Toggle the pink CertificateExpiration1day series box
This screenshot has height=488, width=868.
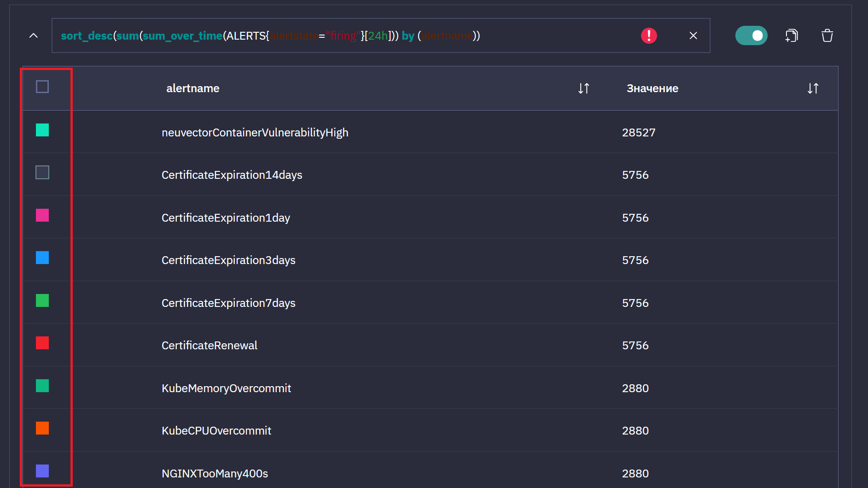click(x=42, y=215)
